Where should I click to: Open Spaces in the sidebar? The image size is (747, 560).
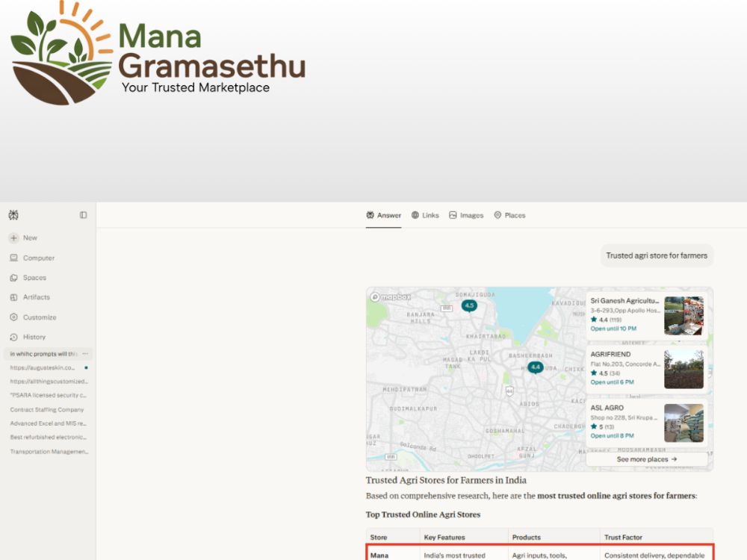(28, 278)
